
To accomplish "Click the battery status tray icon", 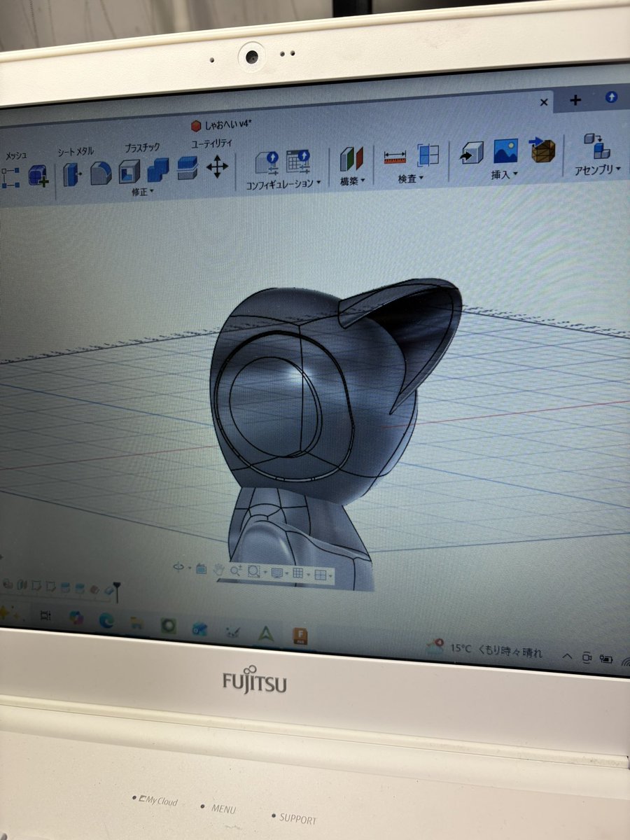I will click(x=606, y=659).
